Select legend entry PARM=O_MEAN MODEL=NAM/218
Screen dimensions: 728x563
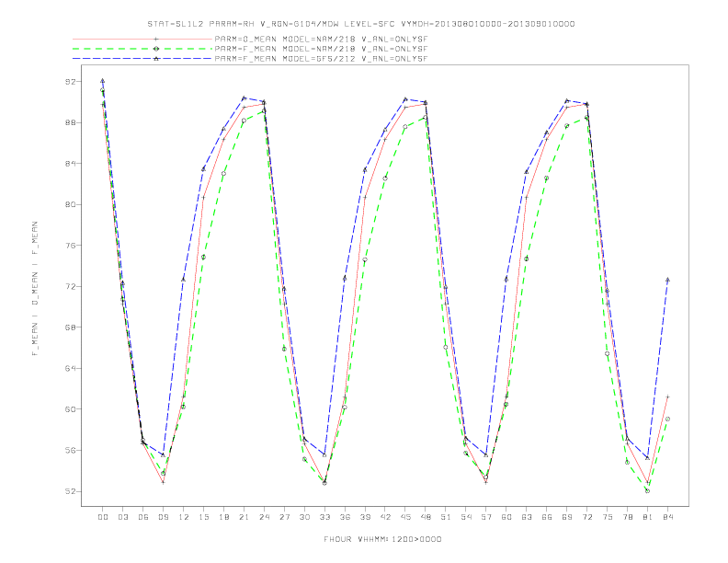pyautogui.click(x=321, y=39)
